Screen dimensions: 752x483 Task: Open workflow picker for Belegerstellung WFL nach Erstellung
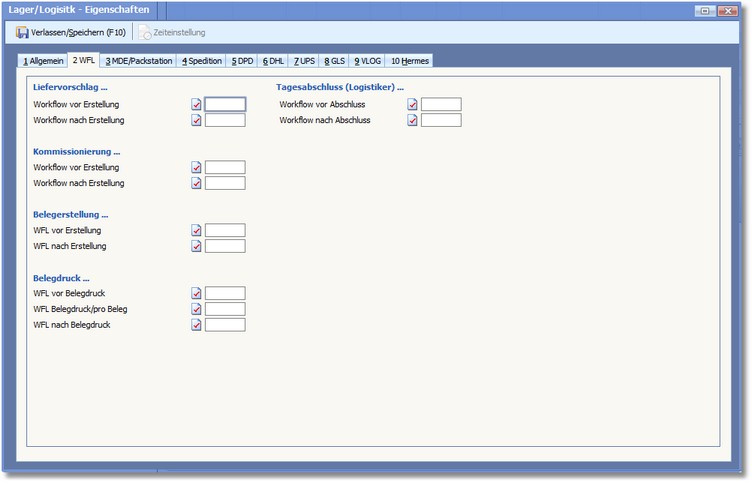[x=197, y=246]
